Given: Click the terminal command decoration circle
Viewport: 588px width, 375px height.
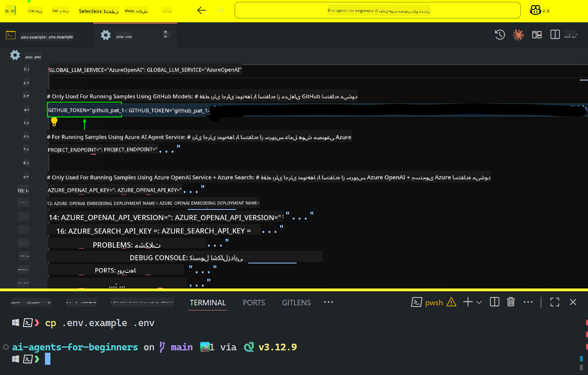Looking at the screenshot, I should (6, 347).
